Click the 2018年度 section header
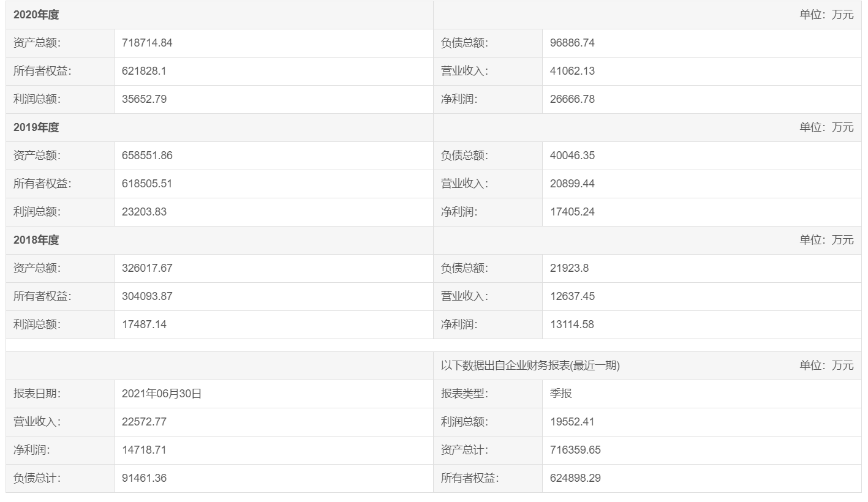Screen dimensions: 868x502 point(36,241)
